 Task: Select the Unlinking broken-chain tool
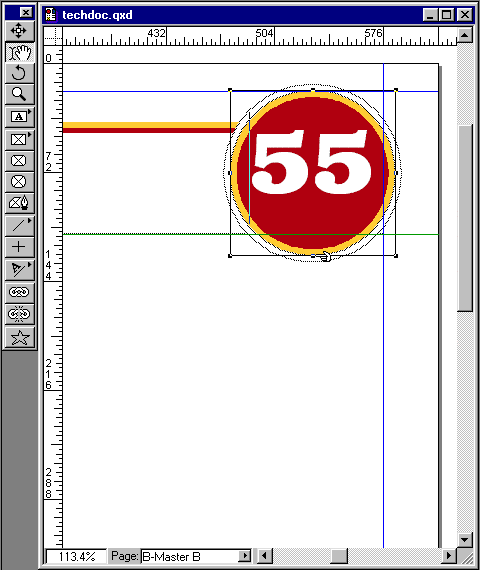coord(20,314)
